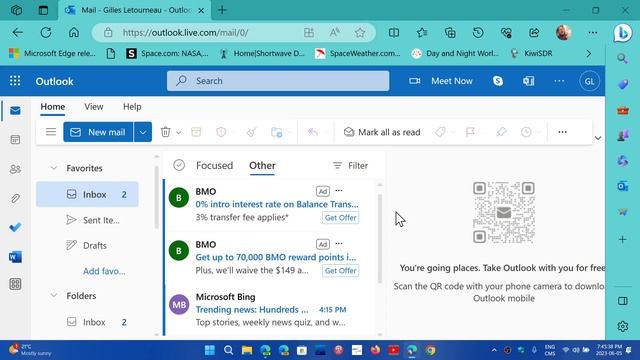Collapse the Favorites section

click(53, 168)
